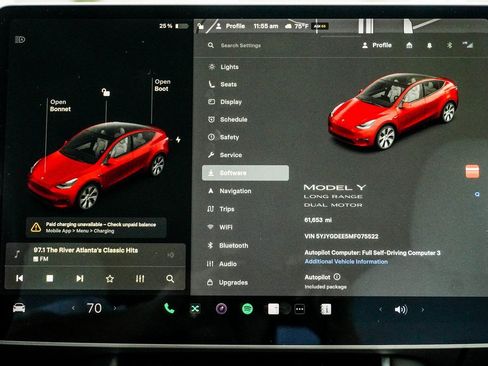Raise volume with right arrow
The height and width of the screenshot is (366, 488).
pyautogui.click(x=423, y=310)
